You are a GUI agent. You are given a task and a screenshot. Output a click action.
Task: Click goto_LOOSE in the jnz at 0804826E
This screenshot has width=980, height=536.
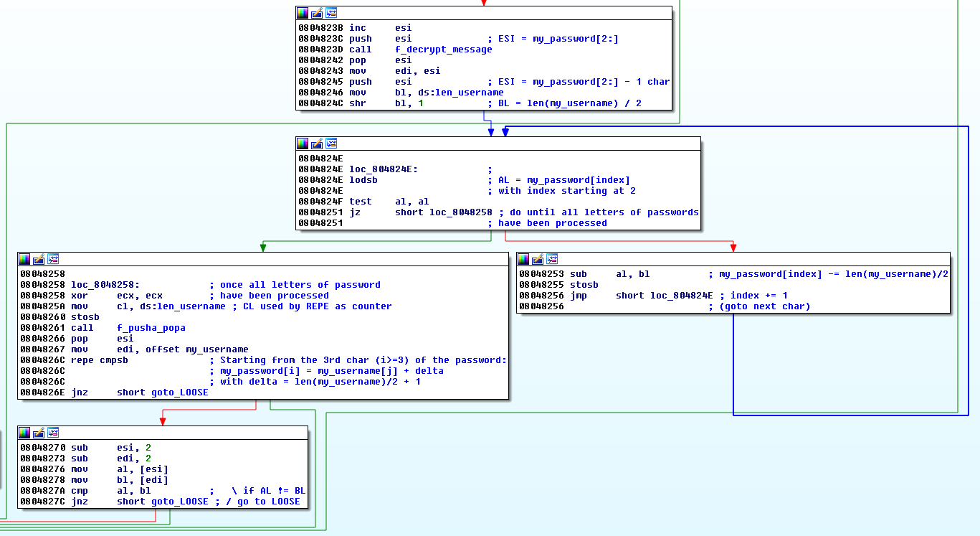179,392
